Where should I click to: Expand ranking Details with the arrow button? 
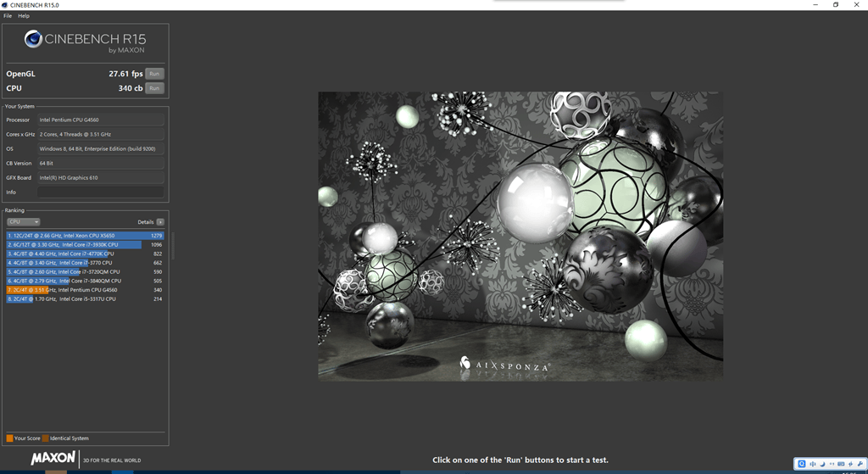[160, 222]
